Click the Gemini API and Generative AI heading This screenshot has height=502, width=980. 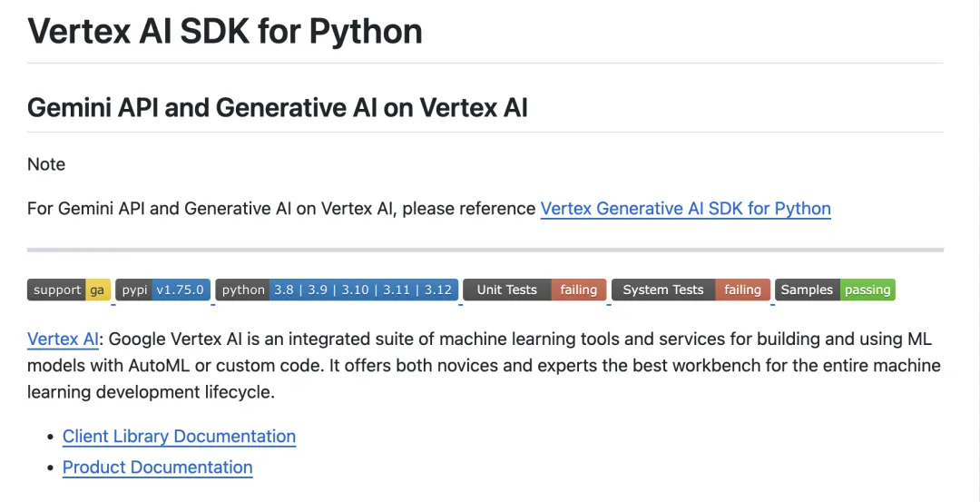277,108
